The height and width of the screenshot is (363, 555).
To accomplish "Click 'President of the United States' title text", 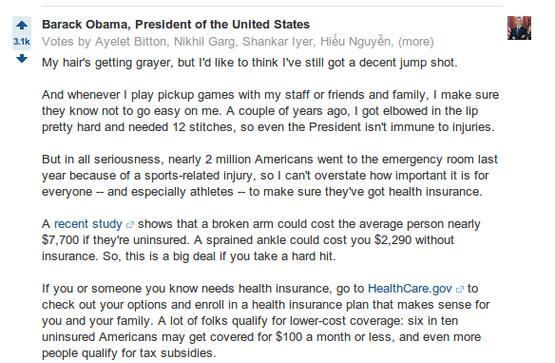I will [222, 24].
